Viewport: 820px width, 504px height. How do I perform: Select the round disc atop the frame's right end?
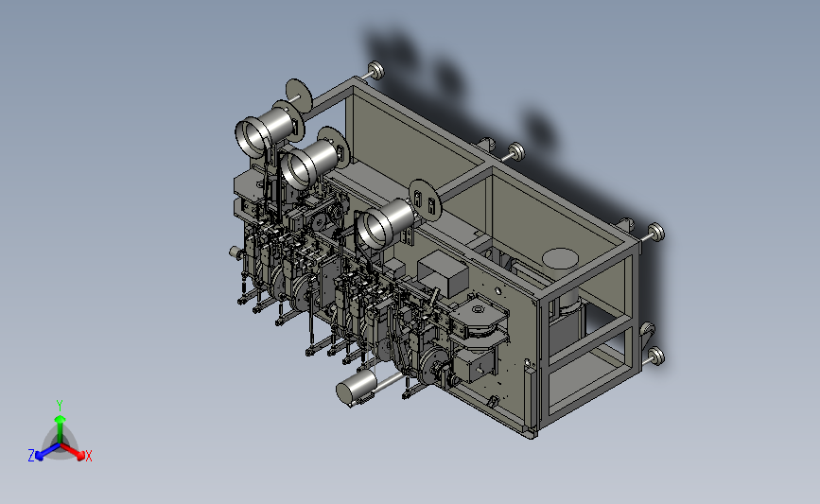[560, 258]
